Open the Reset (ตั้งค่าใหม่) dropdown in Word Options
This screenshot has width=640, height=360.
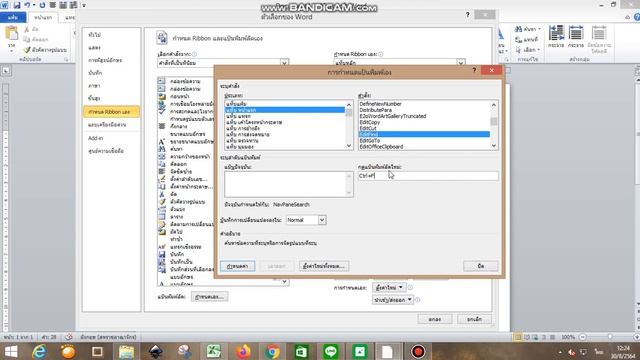[389, 287]
